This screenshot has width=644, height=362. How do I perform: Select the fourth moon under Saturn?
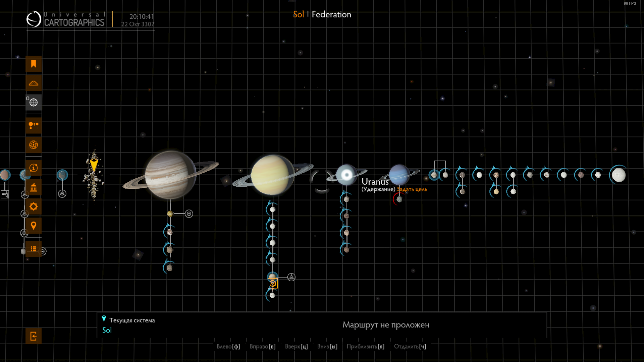(x=273, y=260)
